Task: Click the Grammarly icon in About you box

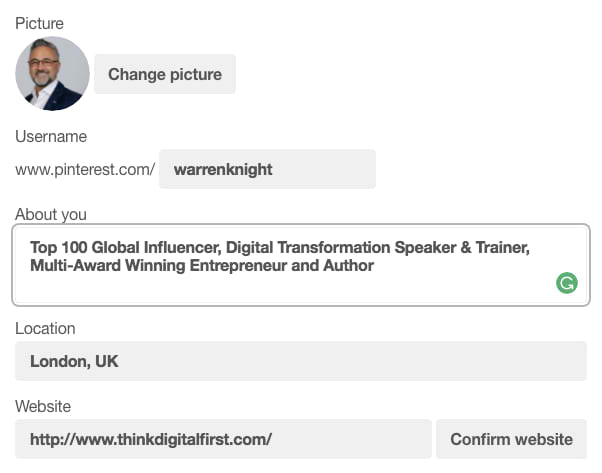Action: 567,283
